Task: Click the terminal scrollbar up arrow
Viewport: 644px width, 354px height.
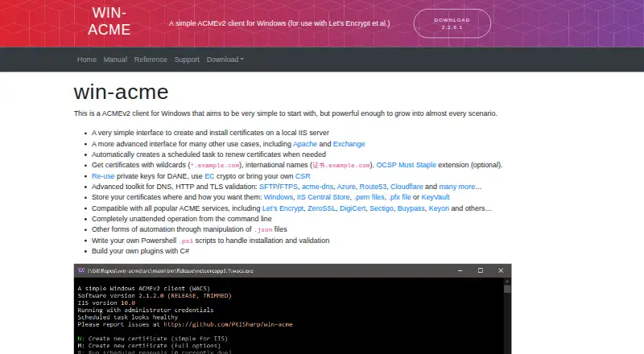Action: point(507,282)
